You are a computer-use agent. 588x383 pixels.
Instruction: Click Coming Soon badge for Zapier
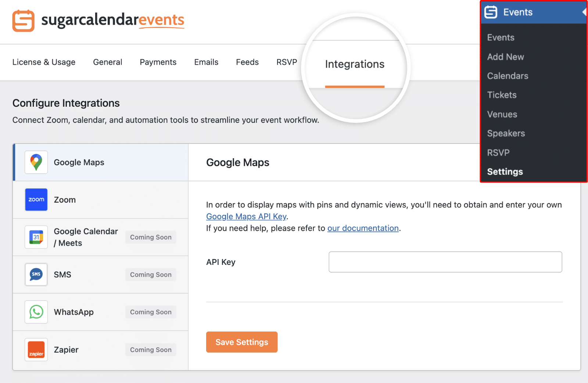[151, 350]
